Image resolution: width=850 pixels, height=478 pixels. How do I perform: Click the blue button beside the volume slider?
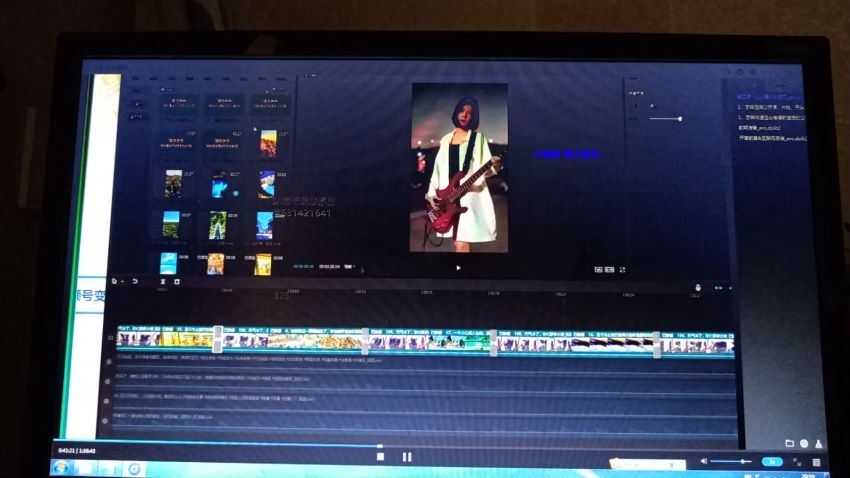tap(772, 462)
